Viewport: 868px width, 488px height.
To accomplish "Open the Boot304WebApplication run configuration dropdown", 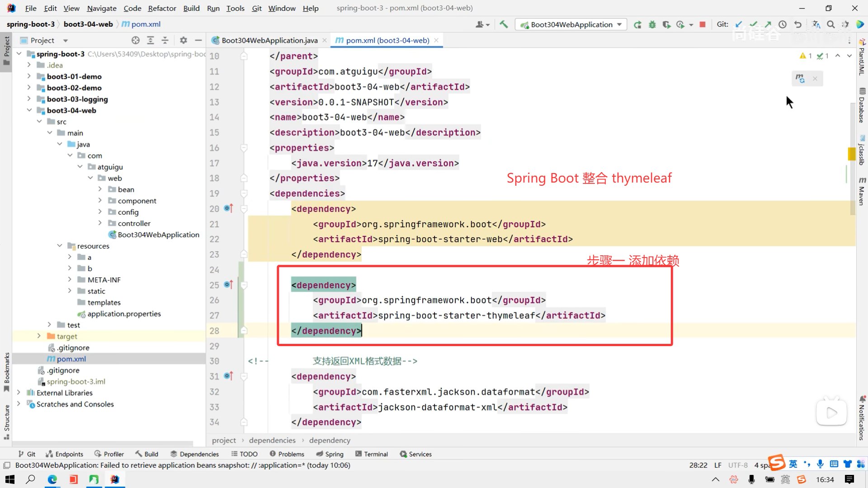I will tap(571, 24).
